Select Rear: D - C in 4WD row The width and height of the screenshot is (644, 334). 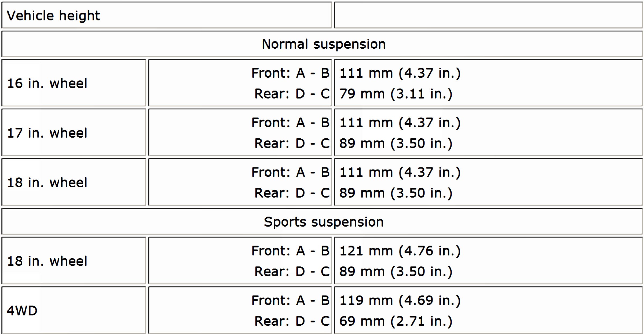(292, 321)
